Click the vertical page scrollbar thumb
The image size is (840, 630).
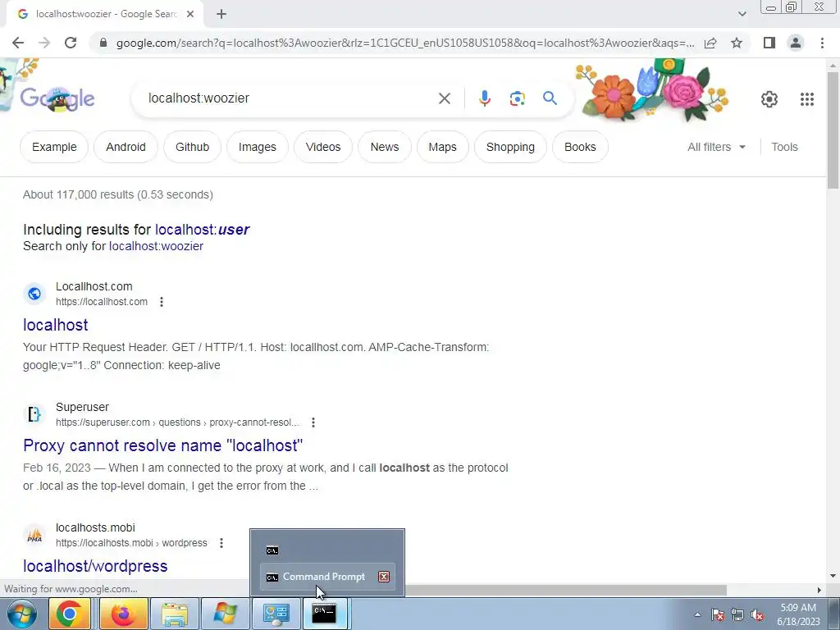pos(833,130)
